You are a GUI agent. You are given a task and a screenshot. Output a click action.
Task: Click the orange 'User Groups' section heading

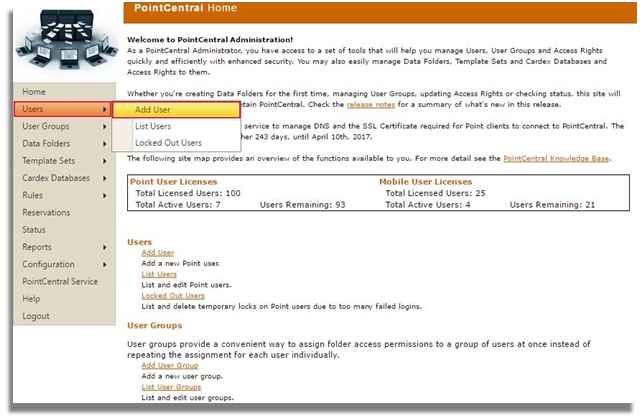coord(154,326)
